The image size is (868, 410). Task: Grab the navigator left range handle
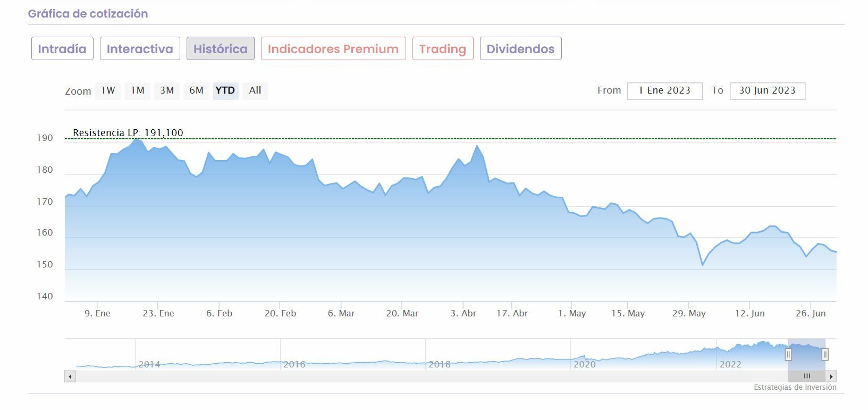[788, 354]
